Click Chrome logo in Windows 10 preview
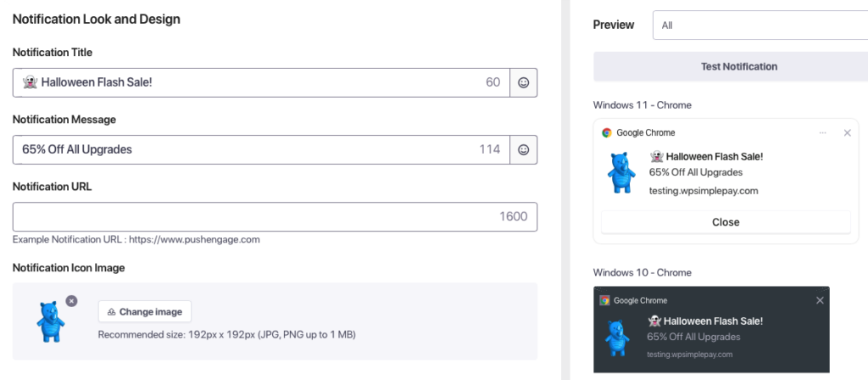 click(x=605, y=300)
